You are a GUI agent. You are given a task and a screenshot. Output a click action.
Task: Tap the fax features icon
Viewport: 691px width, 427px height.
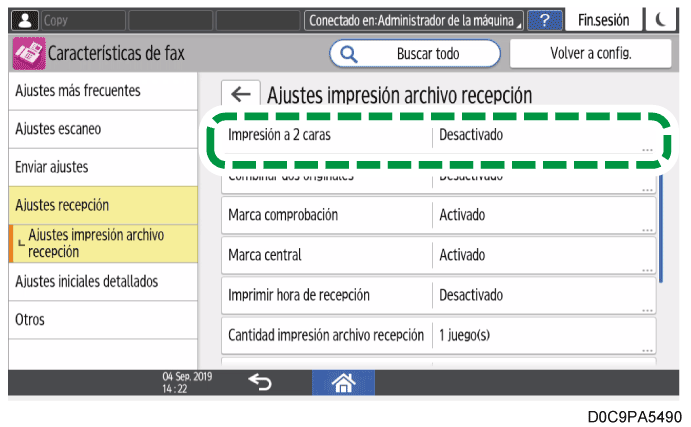click(29, 53)
